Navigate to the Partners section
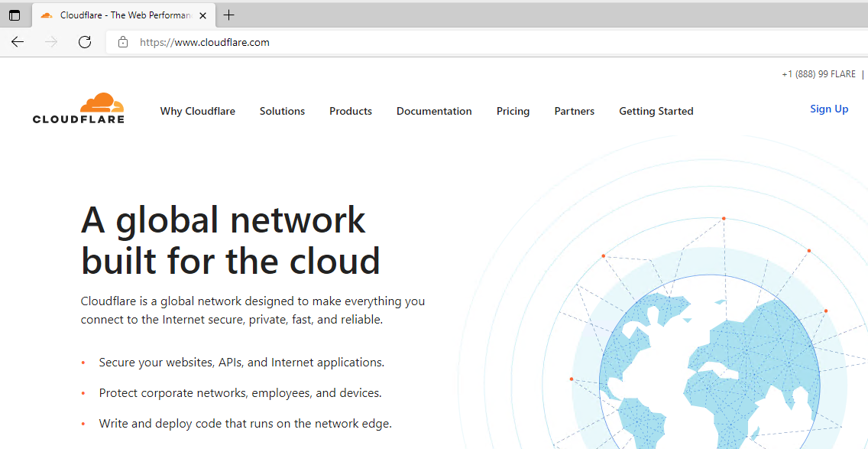Image resolution: width=868 pixels, height=449 pixels. (x=575, y=111)
